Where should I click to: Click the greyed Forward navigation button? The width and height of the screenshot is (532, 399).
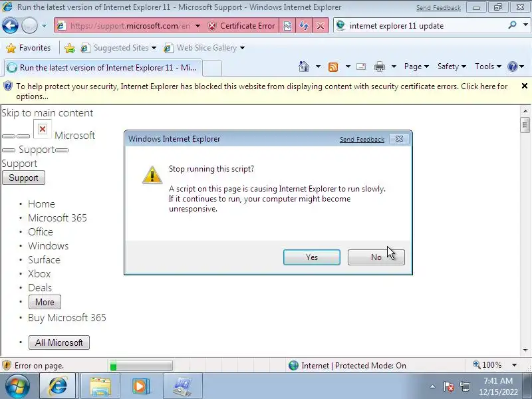[29, 25]
